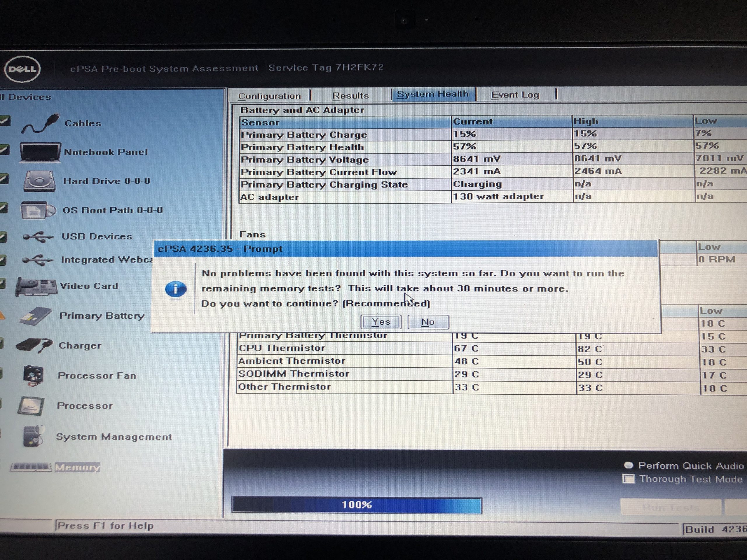The height and width of the screenshot is (560, 747).
Task: Select Perform Quick Audio radio option
Action: 629,466
